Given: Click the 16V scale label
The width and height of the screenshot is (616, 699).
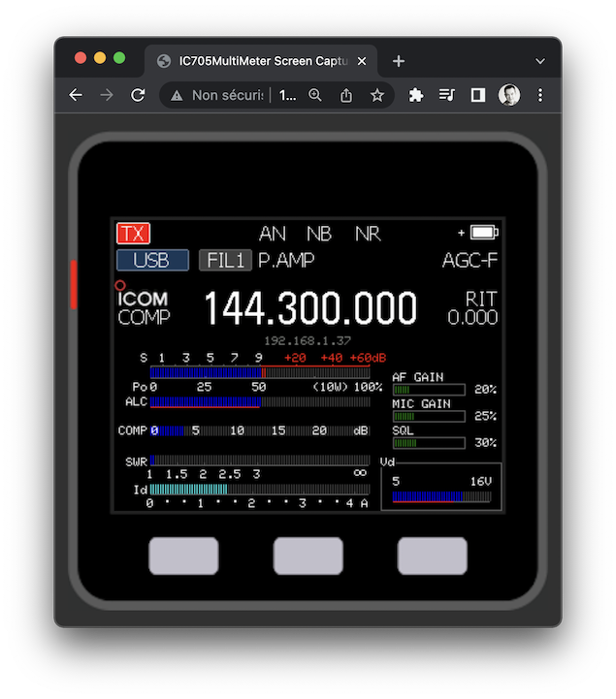Looking at the screenshot, I should [x=481, y=482].
